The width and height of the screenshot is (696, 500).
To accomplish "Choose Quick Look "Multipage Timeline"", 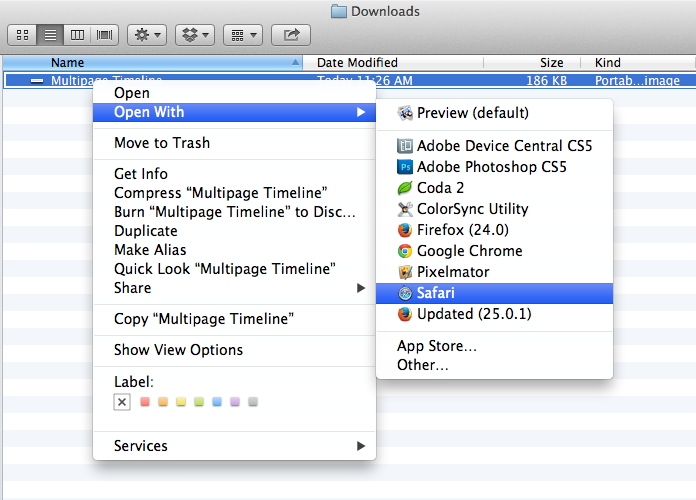I will tap(234, 269).
